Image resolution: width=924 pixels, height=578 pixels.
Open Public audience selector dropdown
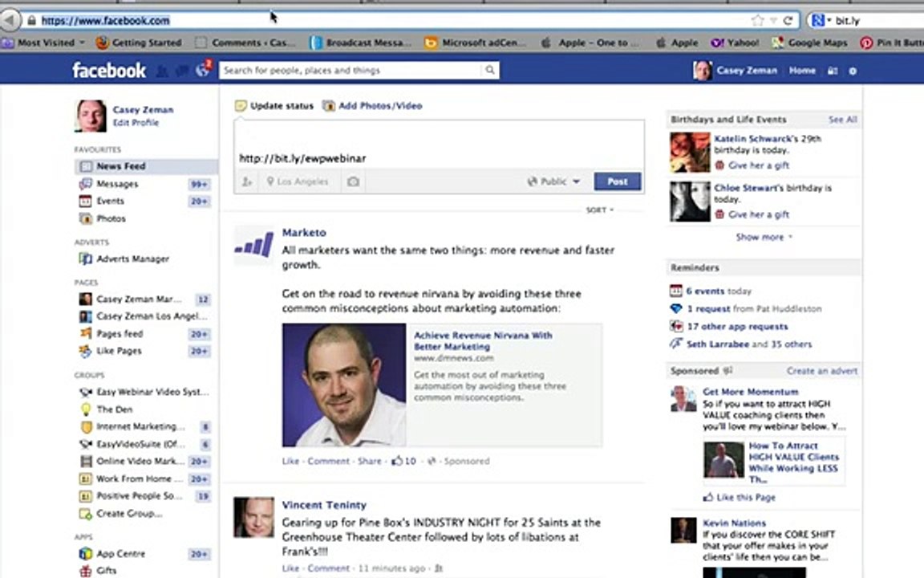(x=554, y=181)
